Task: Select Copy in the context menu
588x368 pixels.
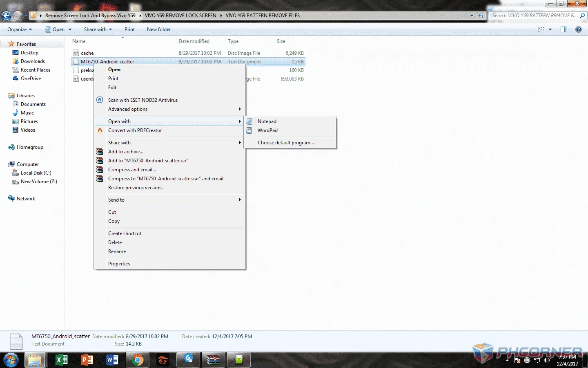Action: (114, 221)
